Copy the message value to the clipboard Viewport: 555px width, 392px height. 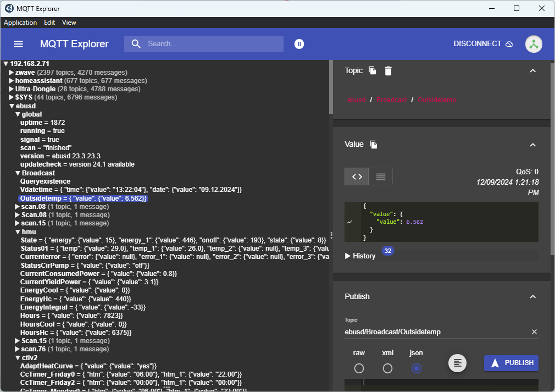[x=374, y=145]
